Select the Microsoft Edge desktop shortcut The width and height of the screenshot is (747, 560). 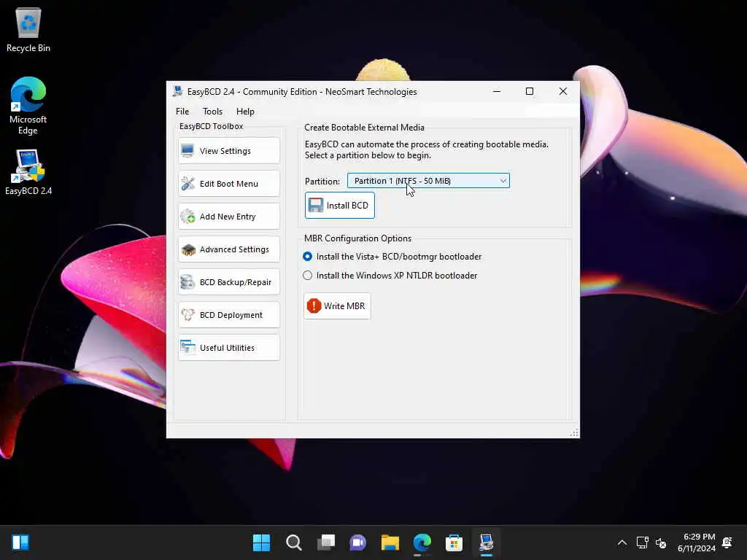pos(28,106)
